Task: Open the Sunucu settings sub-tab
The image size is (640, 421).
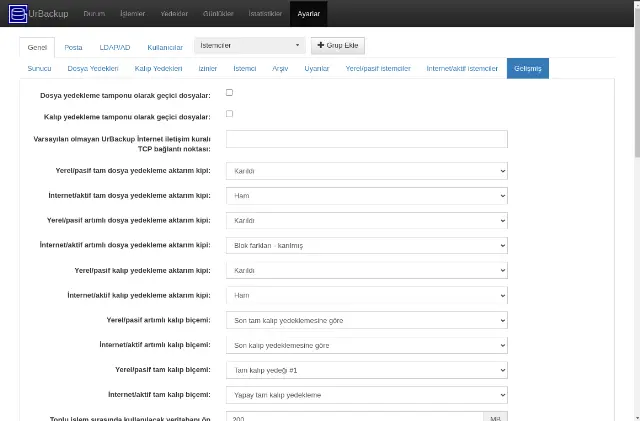Action: click(x=39, y=68)
